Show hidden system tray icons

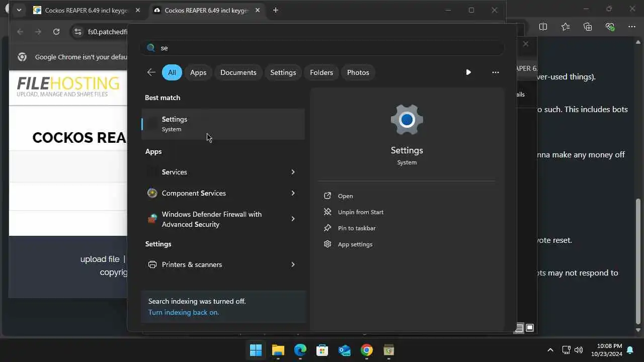click(550, 350)
